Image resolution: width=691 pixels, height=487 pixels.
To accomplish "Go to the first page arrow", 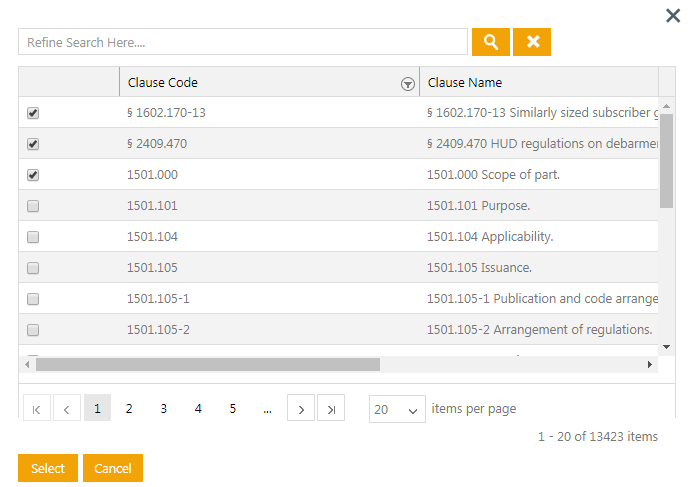I will [35, 409].
